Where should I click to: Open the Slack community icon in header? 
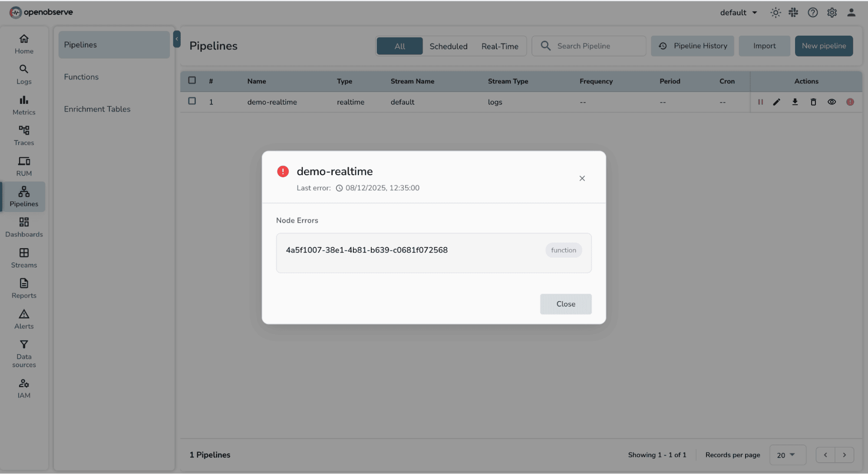pos(793,13)
